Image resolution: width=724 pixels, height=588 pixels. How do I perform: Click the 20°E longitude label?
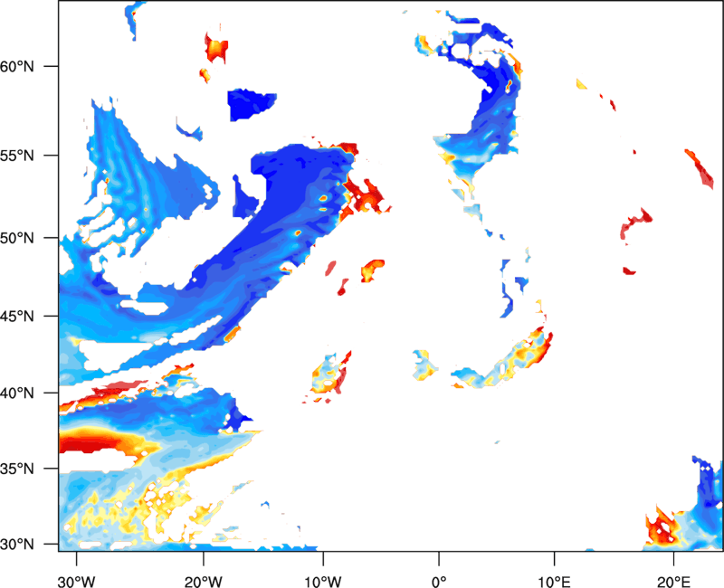[x=673, y=582]
